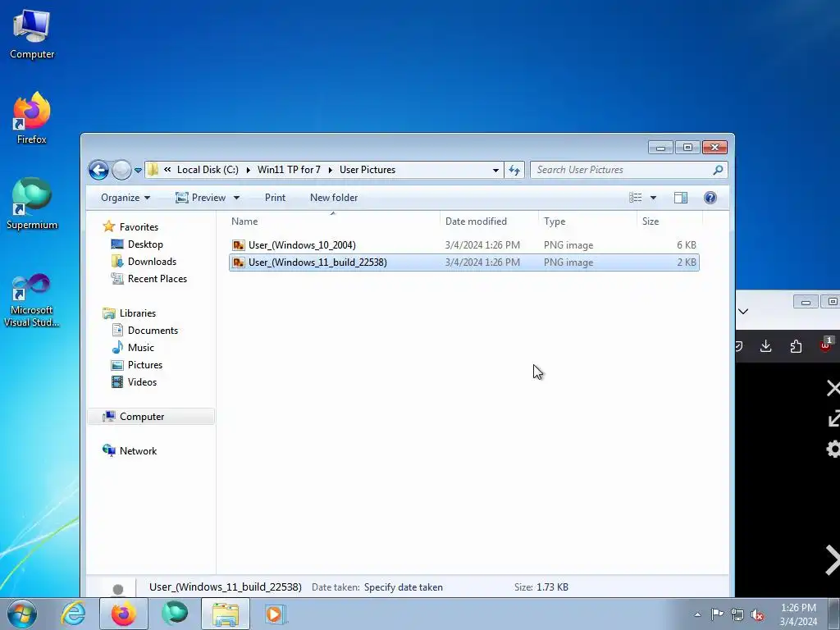Open the Pictures library
The height and width of the screenshot is (630, 840).
click(144, 365)
